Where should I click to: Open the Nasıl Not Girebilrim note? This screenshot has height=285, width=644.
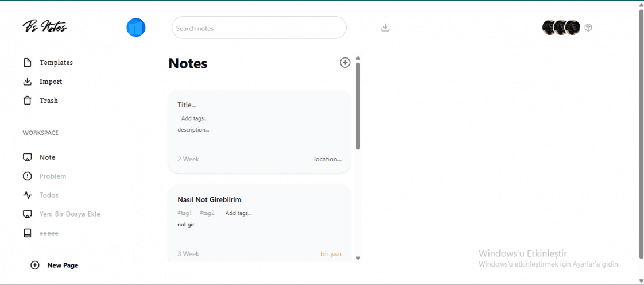pyautogui.click(x=210, y=200)
